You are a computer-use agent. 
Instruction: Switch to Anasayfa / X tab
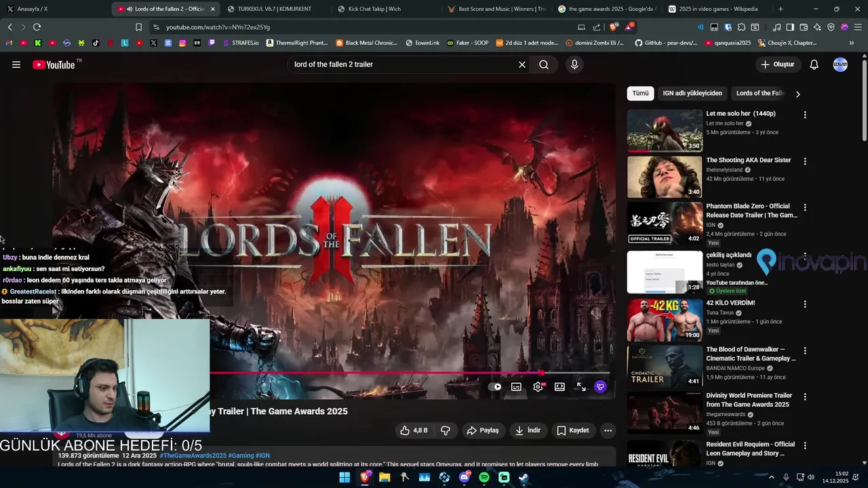[33, 9]
